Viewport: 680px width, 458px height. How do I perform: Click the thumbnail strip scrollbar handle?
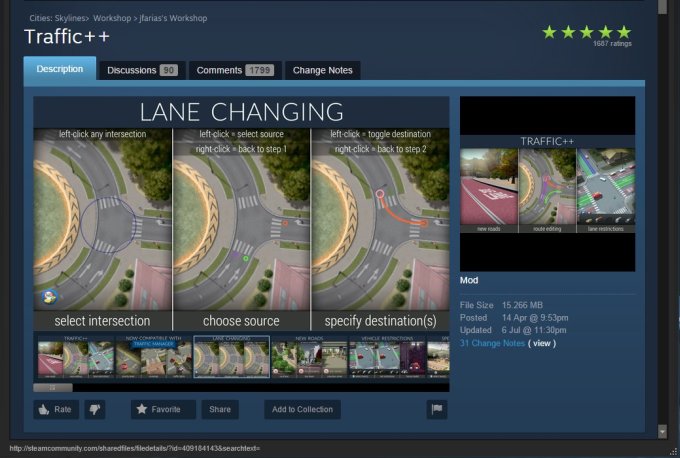[53, 387]
